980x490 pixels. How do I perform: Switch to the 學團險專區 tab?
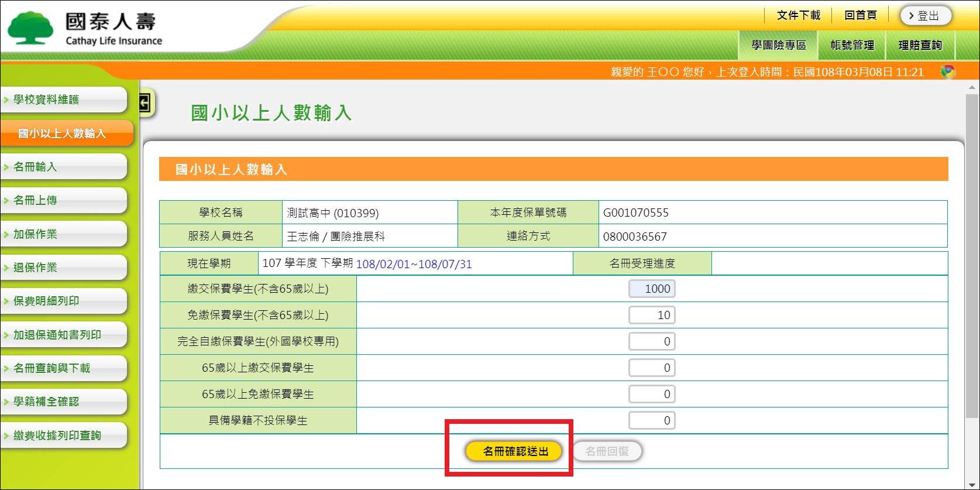tap(778, 45)
